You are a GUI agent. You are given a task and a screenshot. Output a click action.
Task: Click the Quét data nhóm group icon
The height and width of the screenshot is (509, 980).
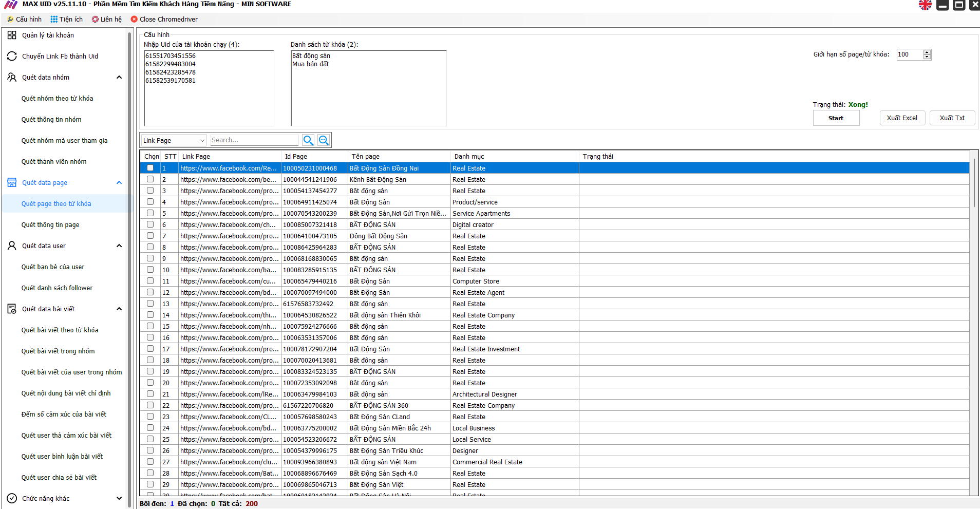pyautogui.click(x=12, y=77)
